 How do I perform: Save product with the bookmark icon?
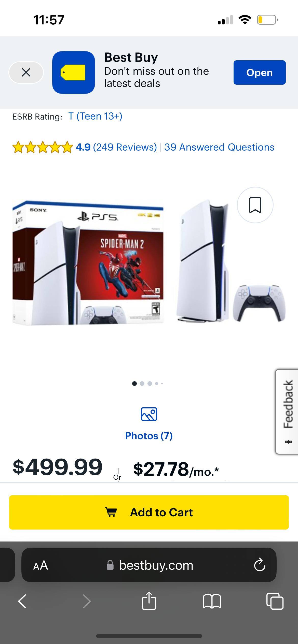[x=255, y=205]
